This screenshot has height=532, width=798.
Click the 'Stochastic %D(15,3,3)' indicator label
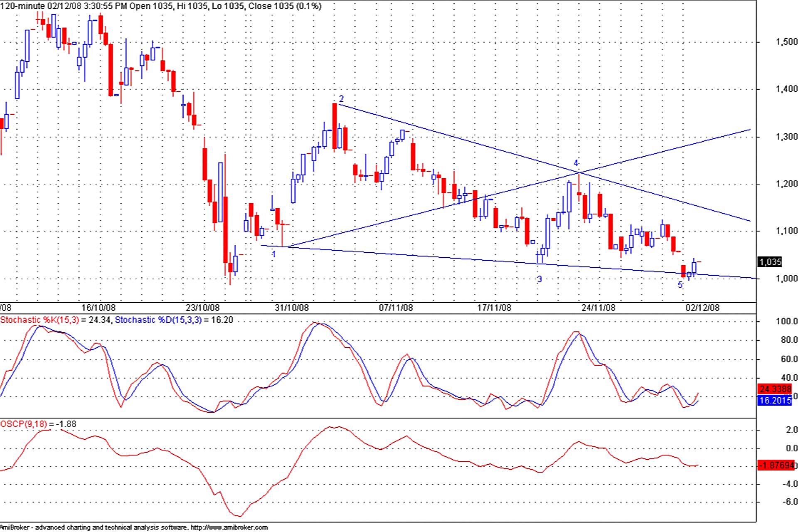point(158,320)
